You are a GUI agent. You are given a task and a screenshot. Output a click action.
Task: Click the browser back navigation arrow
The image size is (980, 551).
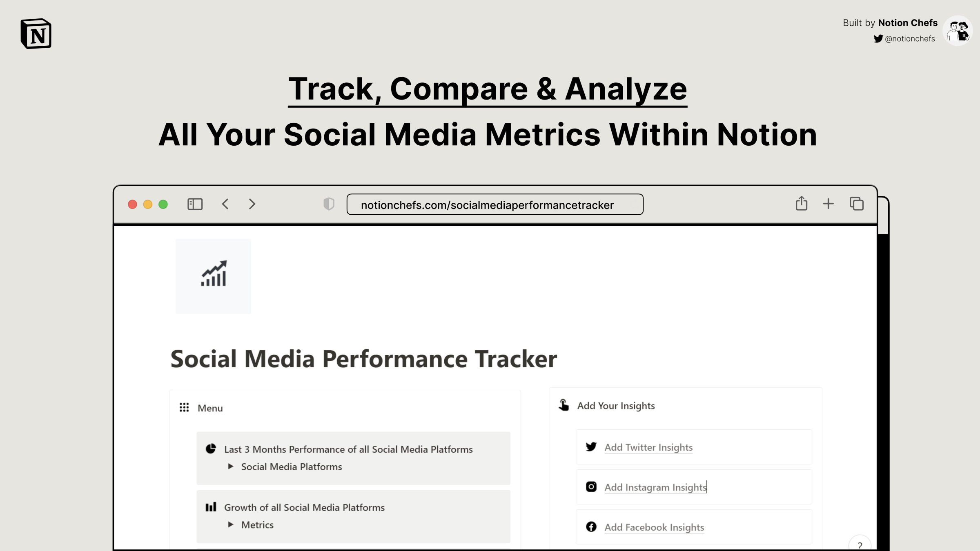tap(226, 204)
